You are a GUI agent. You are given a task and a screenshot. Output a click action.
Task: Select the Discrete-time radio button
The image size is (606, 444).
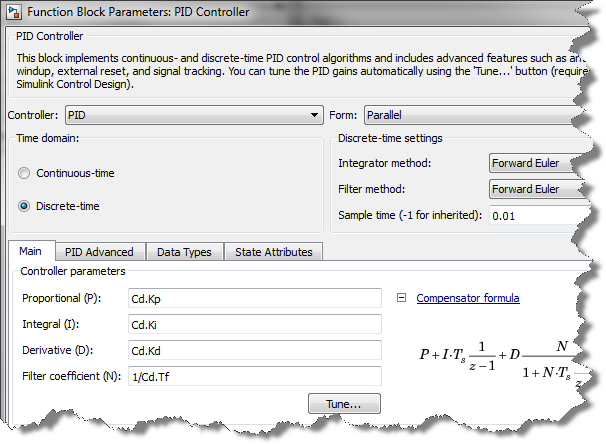(x=24, y=206)
